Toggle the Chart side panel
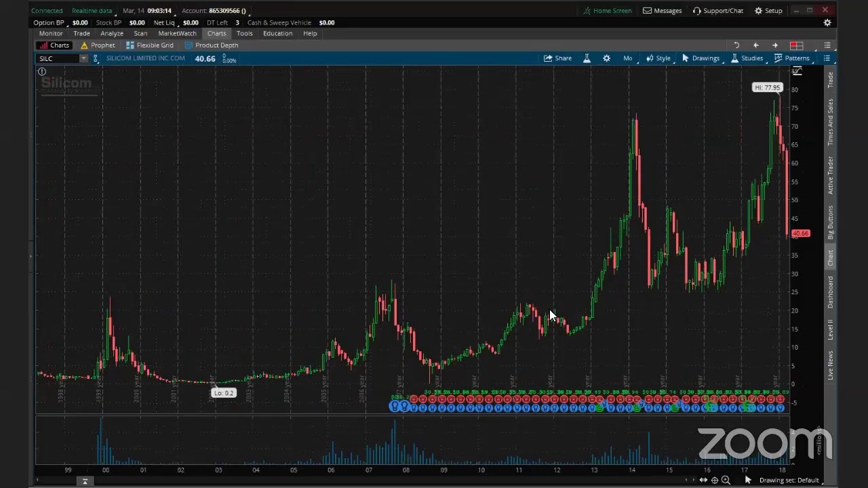868x488 pixels. (830, 258)
